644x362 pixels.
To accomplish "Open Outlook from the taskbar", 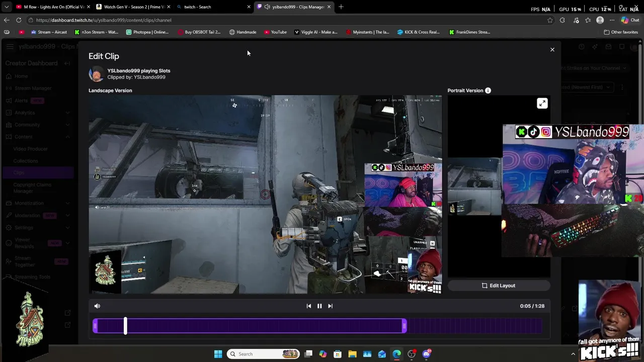I will [382, 354].
